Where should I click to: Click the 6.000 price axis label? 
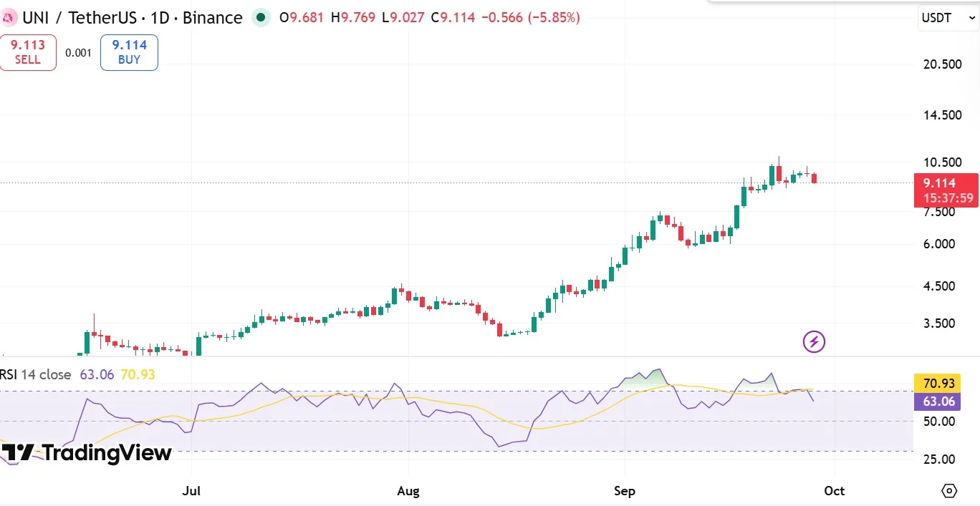point(939,244)
